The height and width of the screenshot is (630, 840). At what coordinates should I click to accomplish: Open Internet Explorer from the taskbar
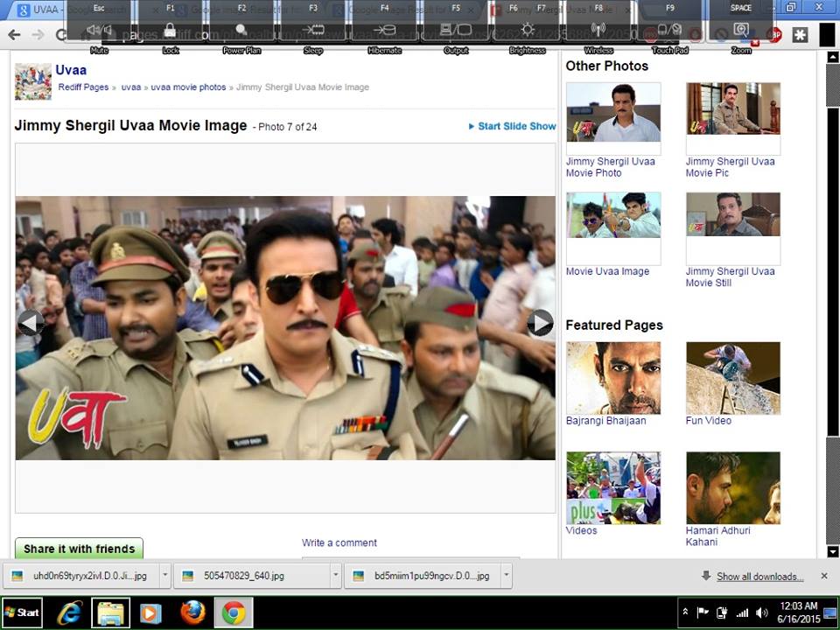pyautogui.click(x=70, y=612)
